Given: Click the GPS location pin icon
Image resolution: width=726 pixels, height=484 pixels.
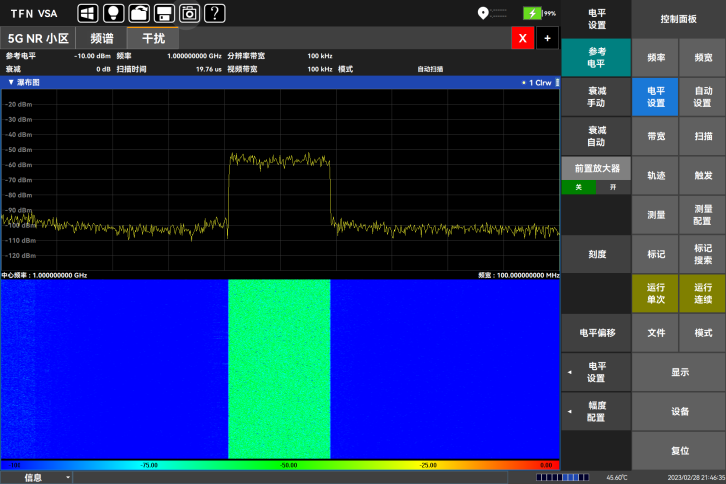Looking at the screenshot, I should [483, 13].
